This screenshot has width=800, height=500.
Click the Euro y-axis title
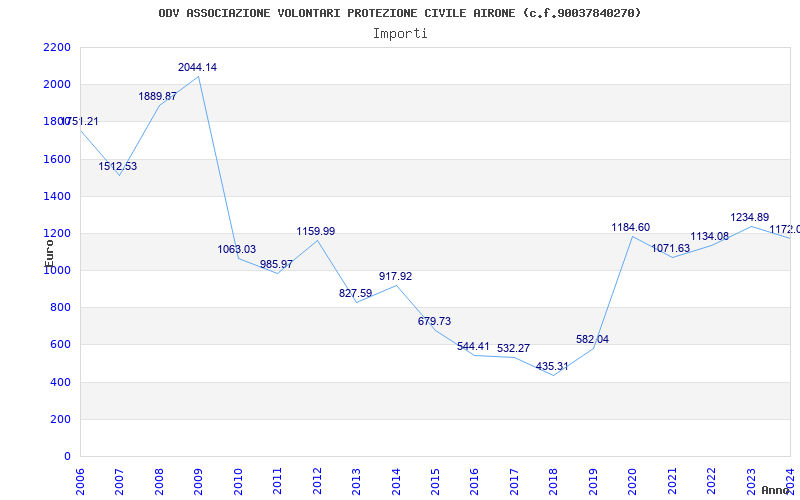pyautogui.click(x=49, y=253)
